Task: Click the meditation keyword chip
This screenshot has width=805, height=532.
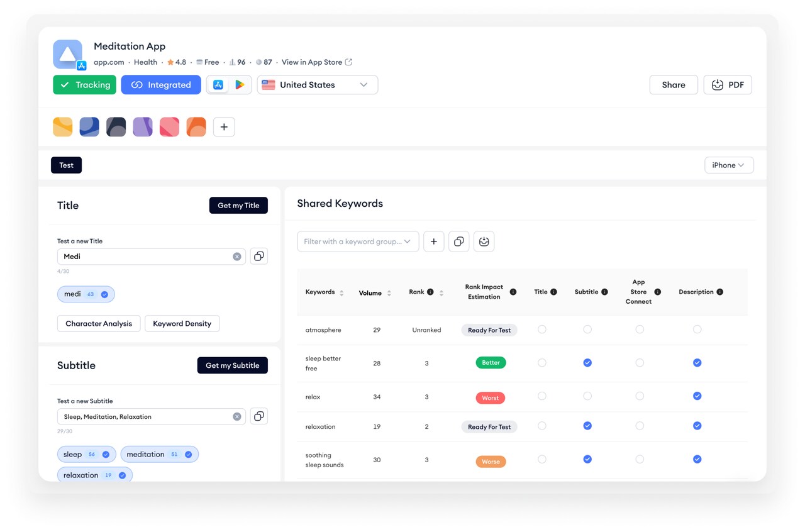Action: click(160, 454)
